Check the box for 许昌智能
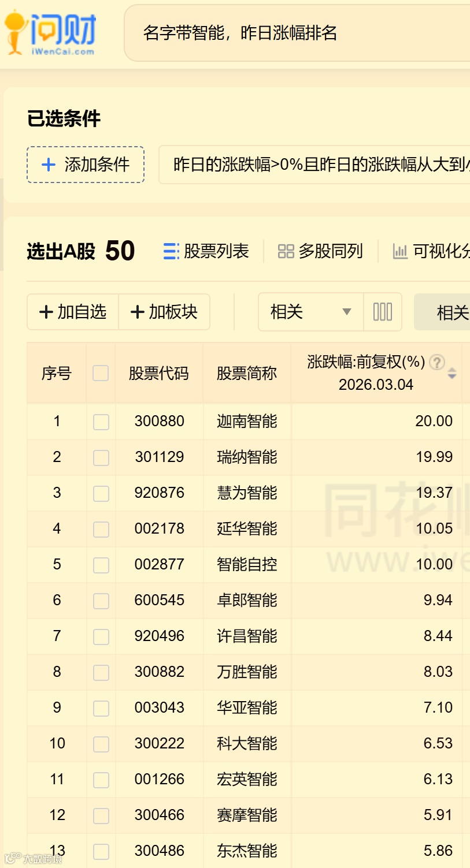470x868 pixels. click(101, 637)
